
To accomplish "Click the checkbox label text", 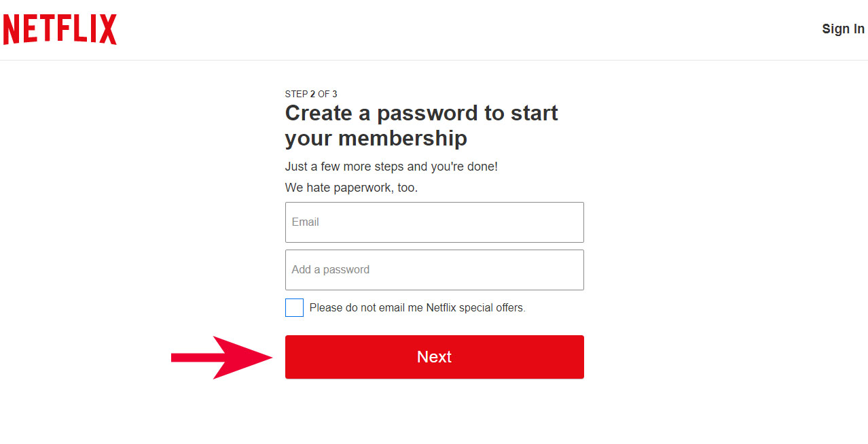I will tap(417, 307).
